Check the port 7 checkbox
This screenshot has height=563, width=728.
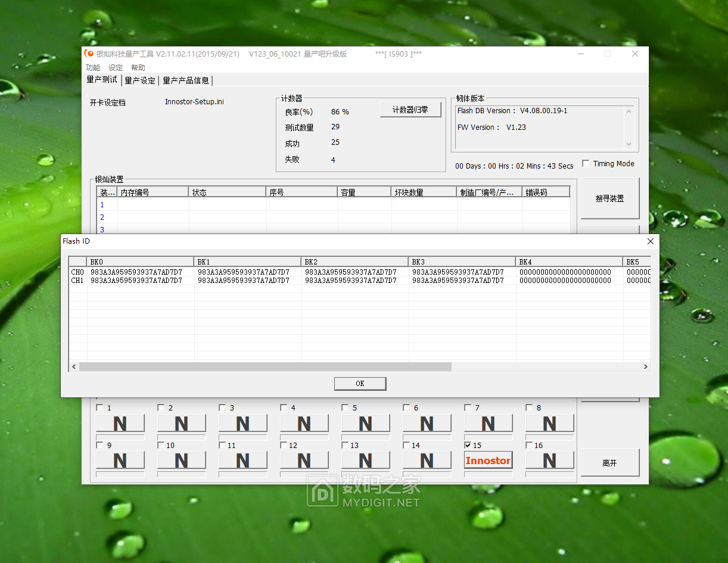(x=468, y=408)
